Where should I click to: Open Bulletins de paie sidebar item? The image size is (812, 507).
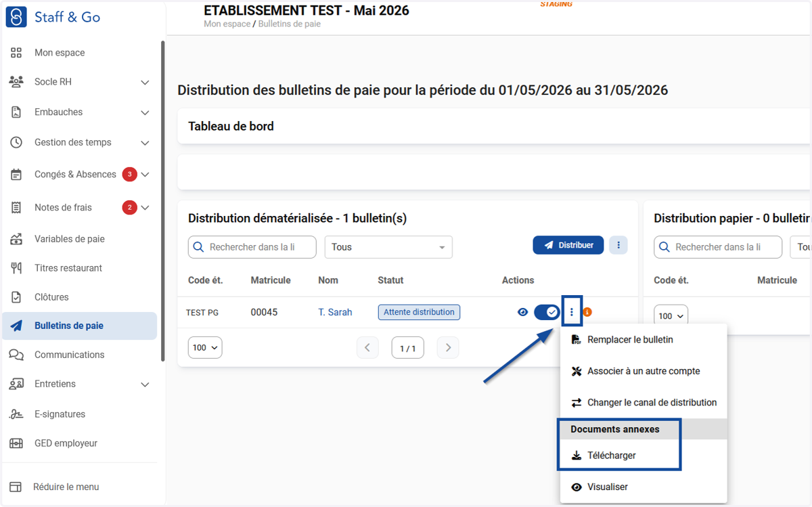tap(79, 326)
